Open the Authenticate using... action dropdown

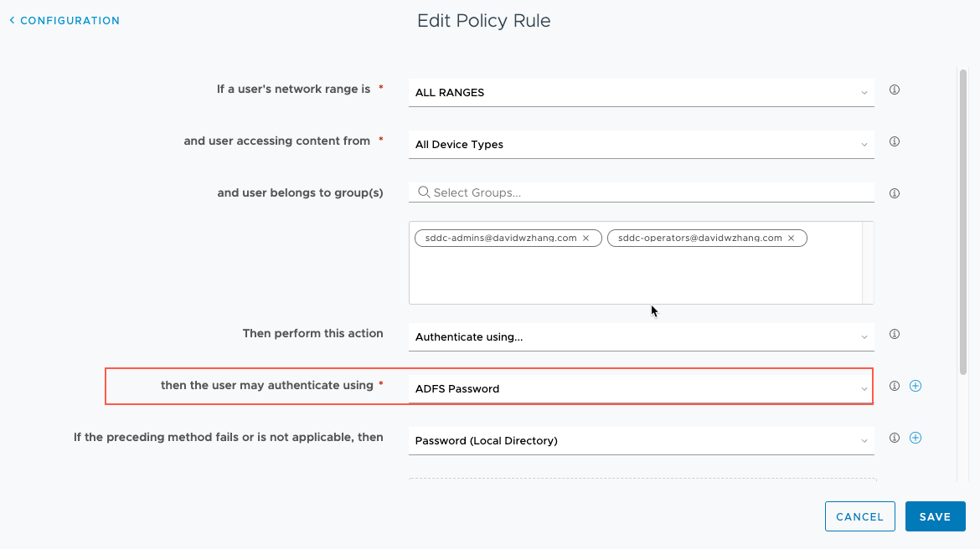[641, 337]
